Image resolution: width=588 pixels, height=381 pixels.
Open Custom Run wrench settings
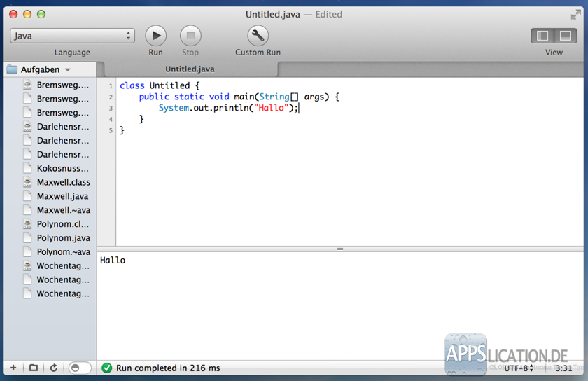pyautogui.click(x=258, y=36)
